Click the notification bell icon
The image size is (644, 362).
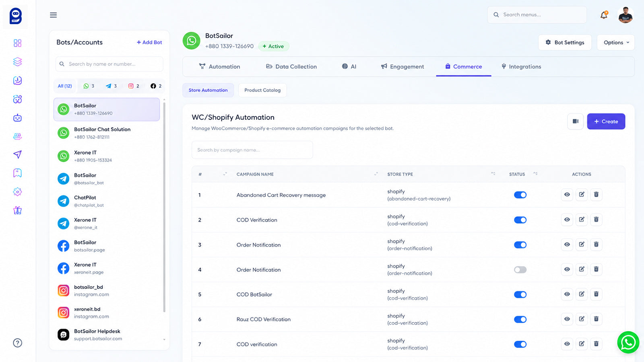604,15
